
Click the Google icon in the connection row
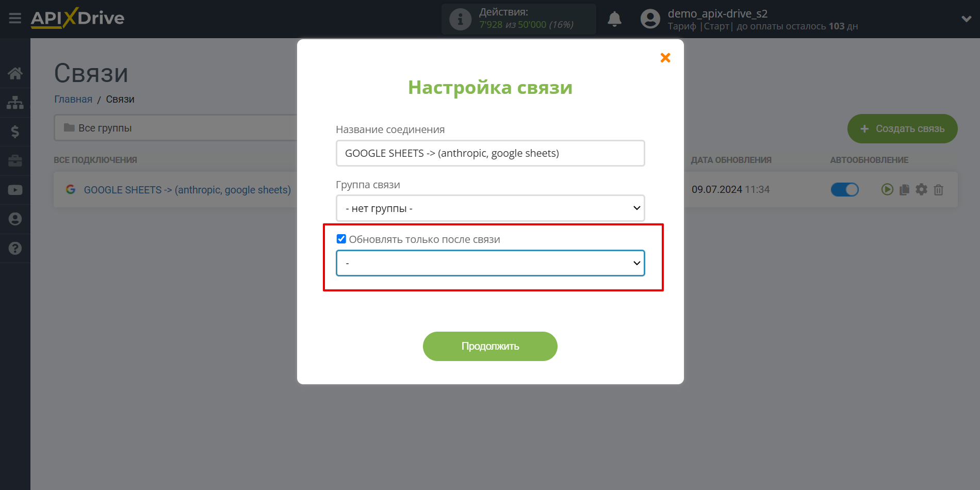(x=71, y=189)
